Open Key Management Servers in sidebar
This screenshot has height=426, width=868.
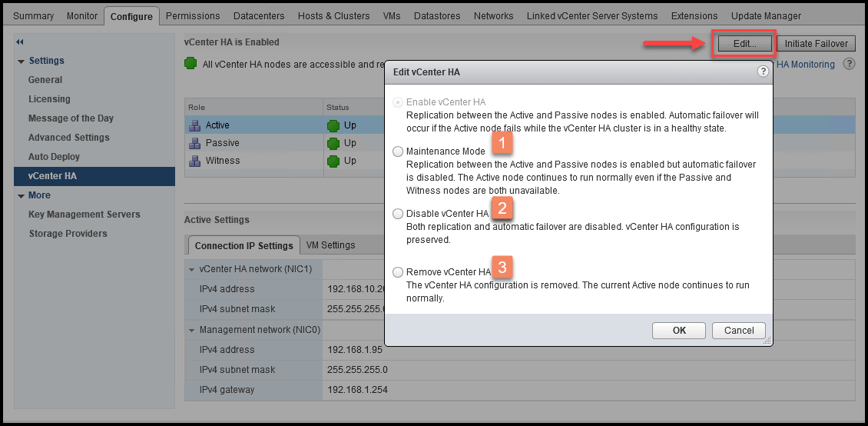84,215
